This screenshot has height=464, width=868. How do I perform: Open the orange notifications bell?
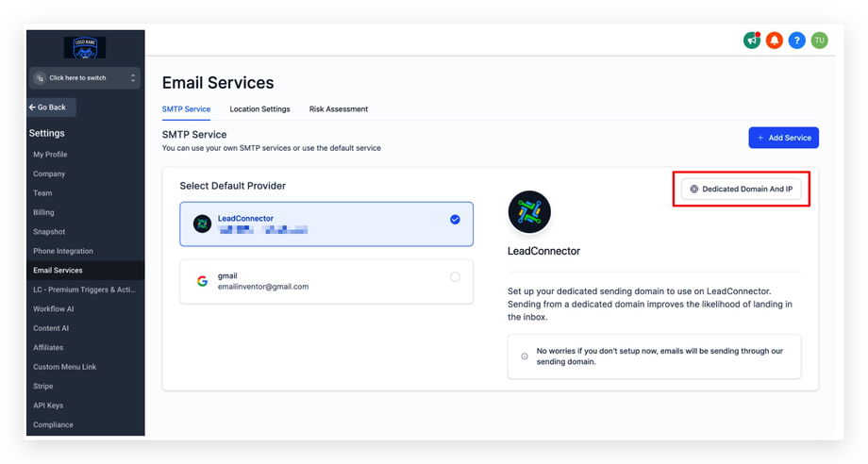(775, 41)
